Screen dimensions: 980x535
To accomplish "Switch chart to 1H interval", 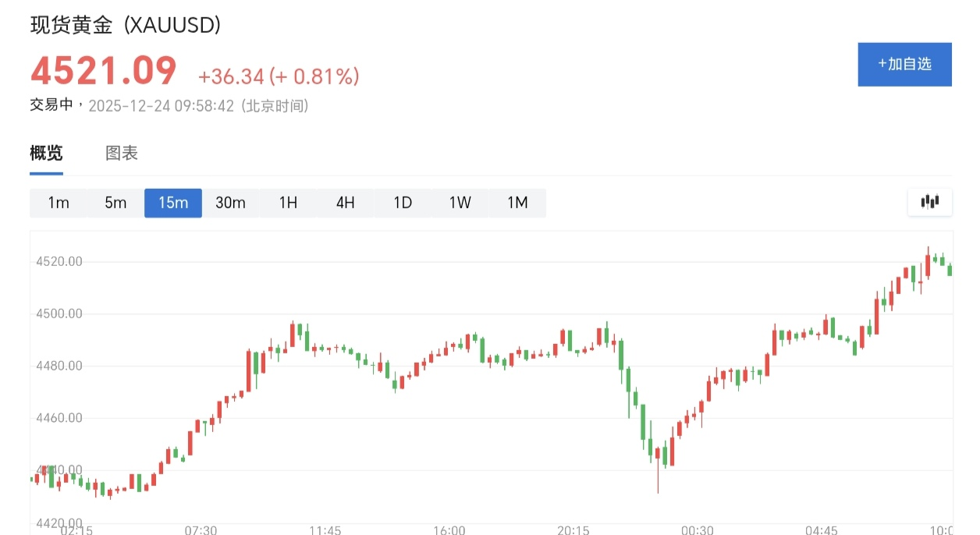I will pos(288,203).
